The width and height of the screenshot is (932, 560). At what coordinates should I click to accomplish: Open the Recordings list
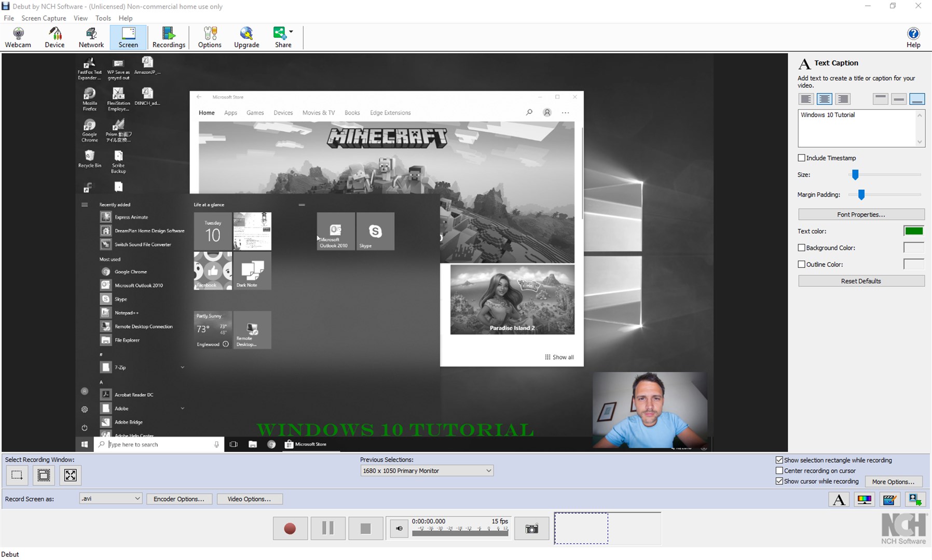pos(168,36)
